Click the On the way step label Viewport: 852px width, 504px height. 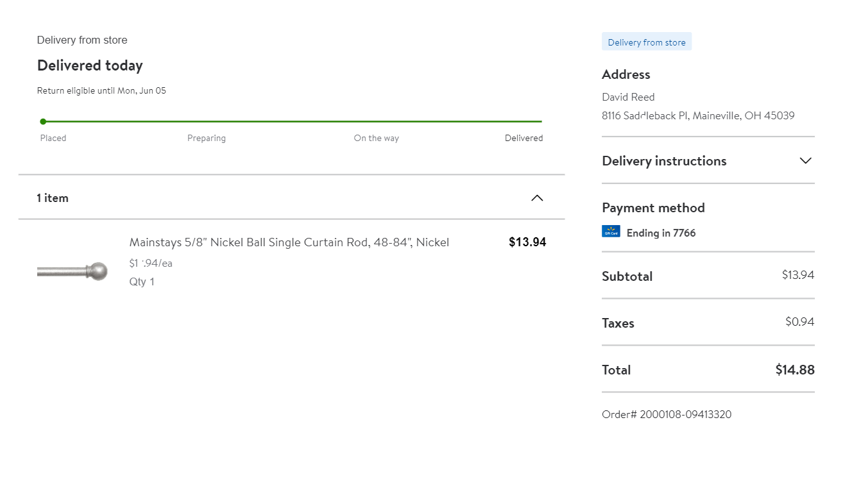tap(376, 138)
